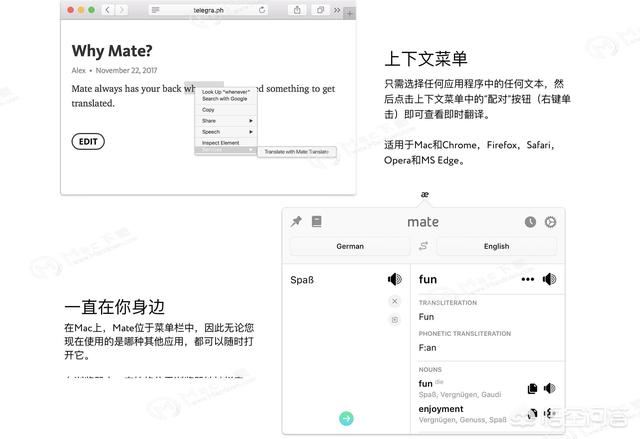Select the highlighted Services menu row
The width and height of the screenshot is (640, 439).
pyautogui.click(x=225, y=150)
